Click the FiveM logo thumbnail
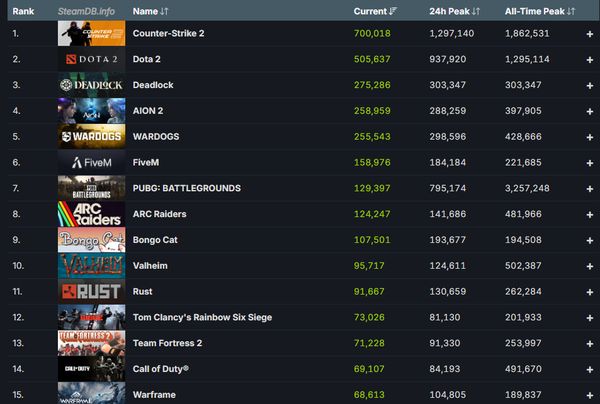Screen dimensions: 600x404 click(91, 163)
